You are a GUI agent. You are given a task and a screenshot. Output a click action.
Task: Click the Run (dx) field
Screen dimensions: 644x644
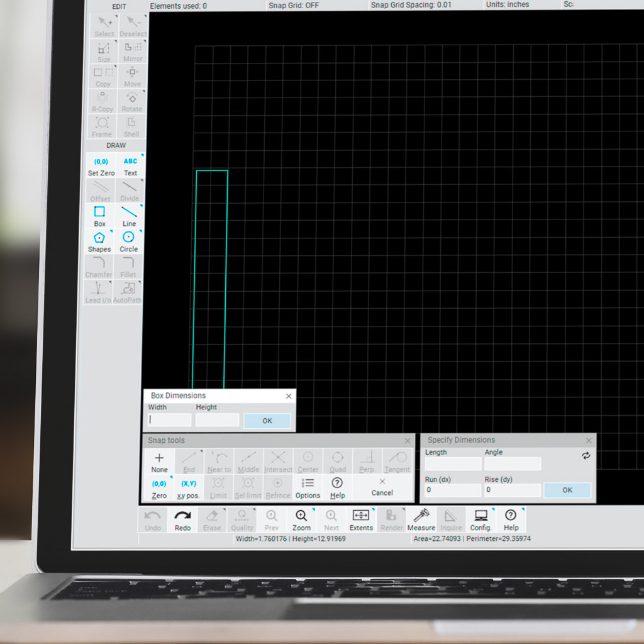point(453,490)
